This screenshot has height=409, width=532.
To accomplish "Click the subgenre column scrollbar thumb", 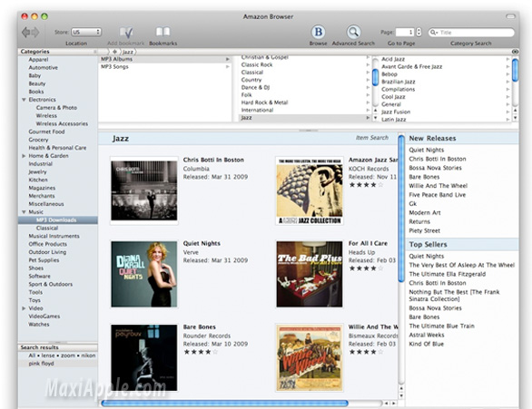I will click(515, 70).
